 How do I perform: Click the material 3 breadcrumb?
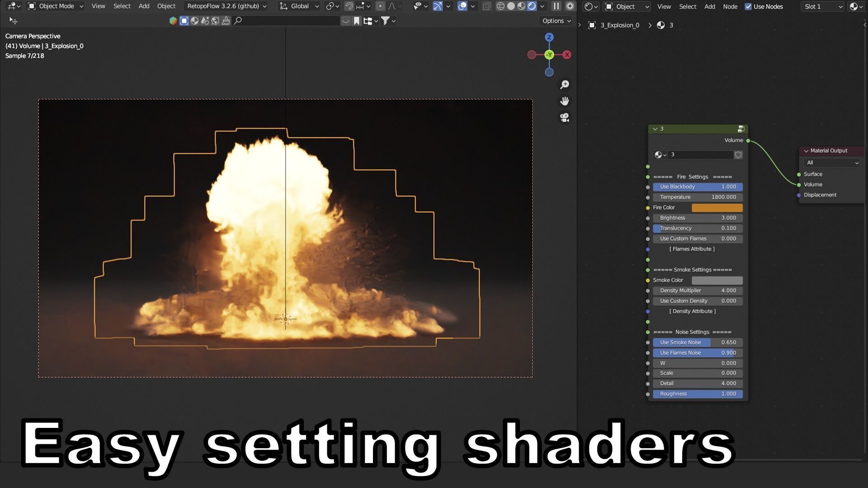click(x=665, y=25)
